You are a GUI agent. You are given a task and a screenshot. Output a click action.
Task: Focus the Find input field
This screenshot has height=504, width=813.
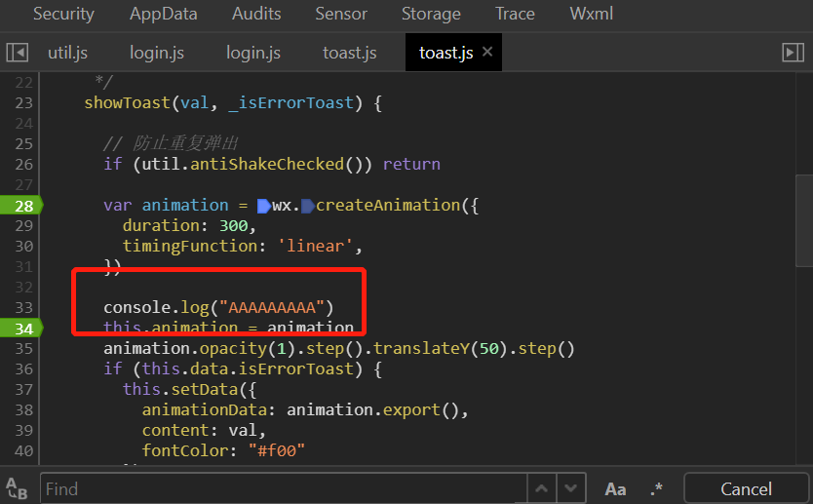tap(283, 488)
